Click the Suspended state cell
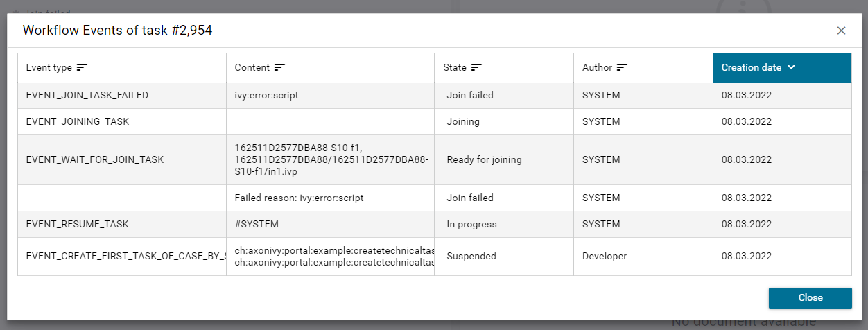868x330 pixels. pos(471,256)
